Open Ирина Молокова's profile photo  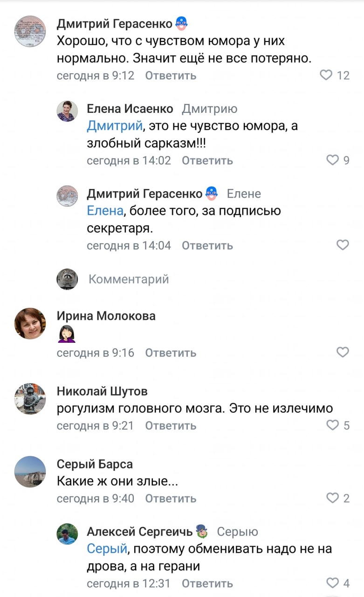[30, 323]
